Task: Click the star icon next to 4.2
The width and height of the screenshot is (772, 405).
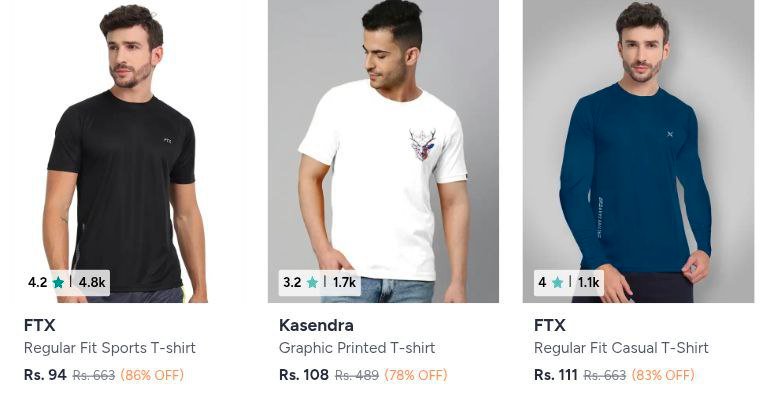Action: [x=58, y=282]
